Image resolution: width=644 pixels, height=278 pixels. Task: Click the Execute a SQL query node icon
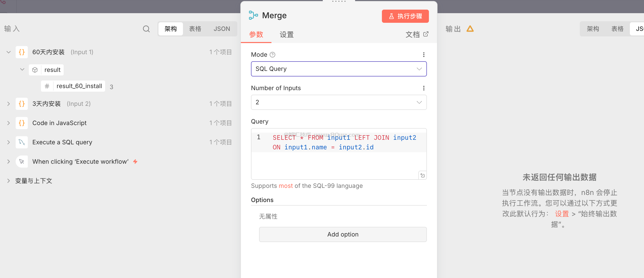coord(22,142)
